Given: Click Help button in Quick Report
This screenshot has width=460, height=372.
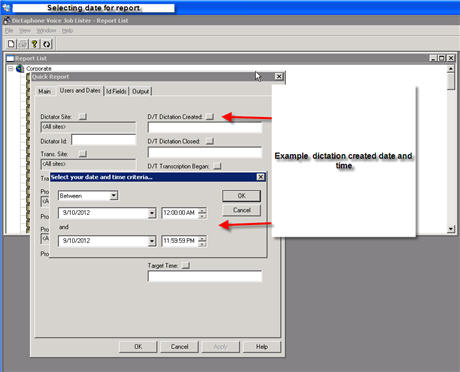Looking at the screenshot, I should [262, 347].
